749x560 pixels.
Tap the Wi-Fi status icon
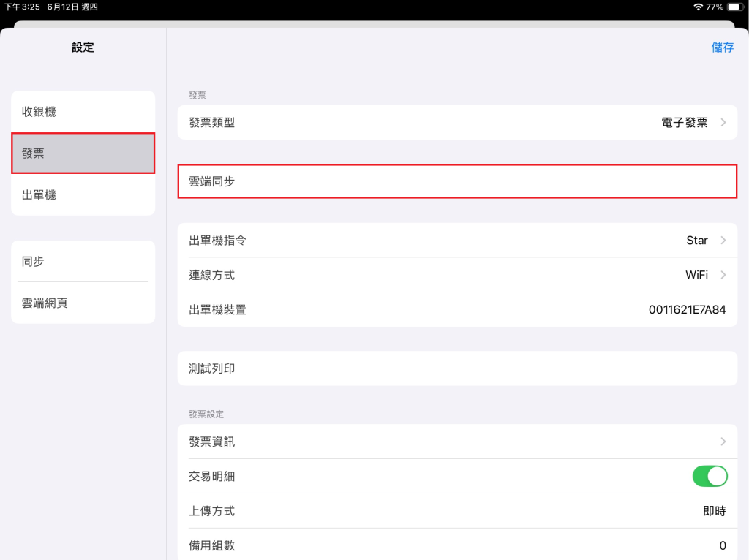698,7
